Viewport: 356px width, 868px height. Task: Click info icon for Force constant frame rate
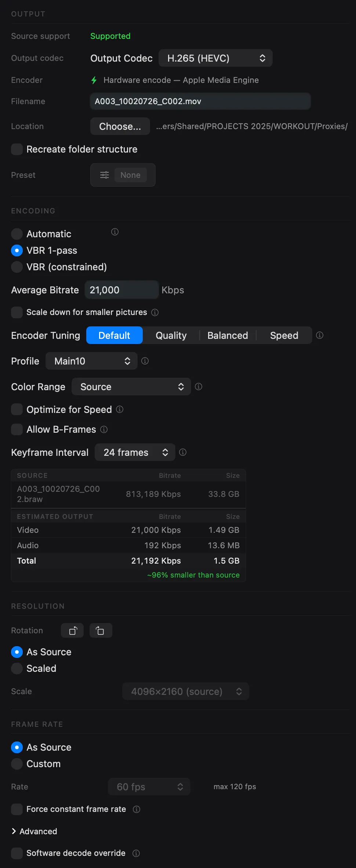coord(137,809)
